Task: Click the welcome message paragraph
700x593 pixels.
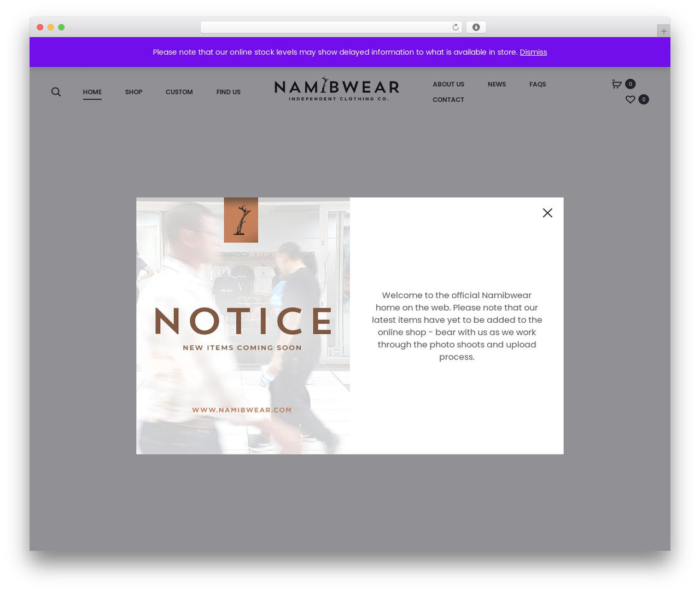Action: tap(457, 326)
